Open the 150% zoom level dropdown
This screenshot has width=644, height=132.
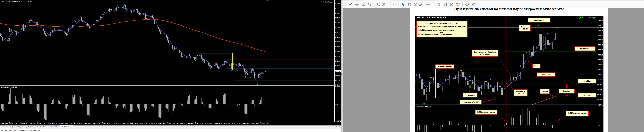430,4
